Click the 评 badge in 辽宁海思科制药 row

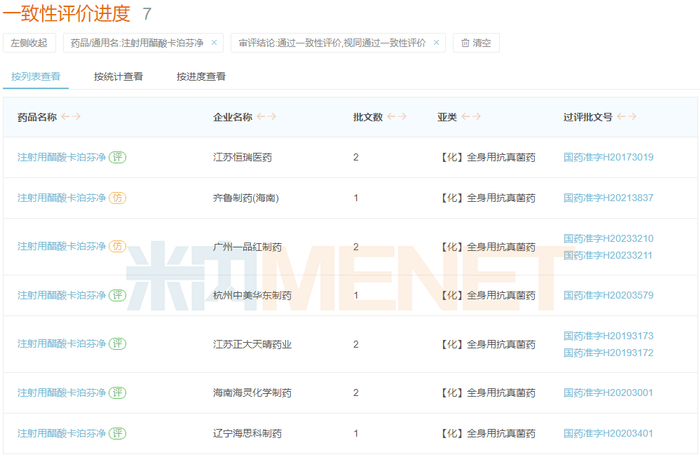(x=117, y=433)
